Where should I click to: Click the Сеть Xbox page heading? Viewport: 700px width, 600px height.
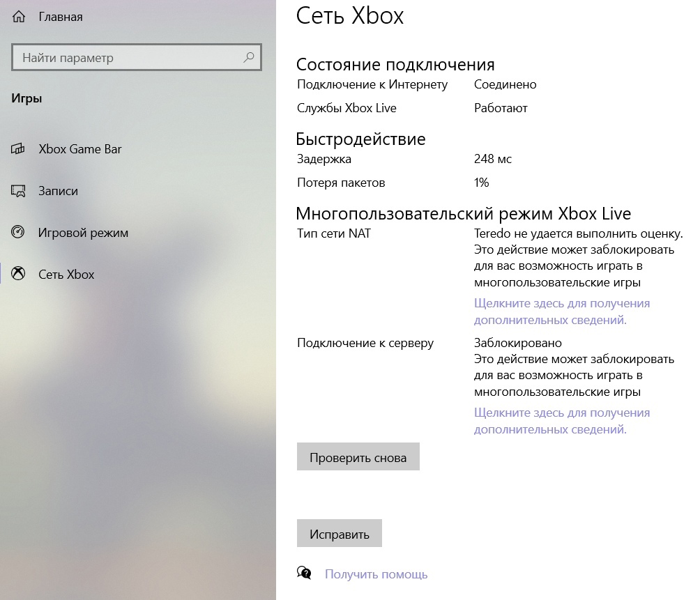pyautogui.click(x=350, y=16)
